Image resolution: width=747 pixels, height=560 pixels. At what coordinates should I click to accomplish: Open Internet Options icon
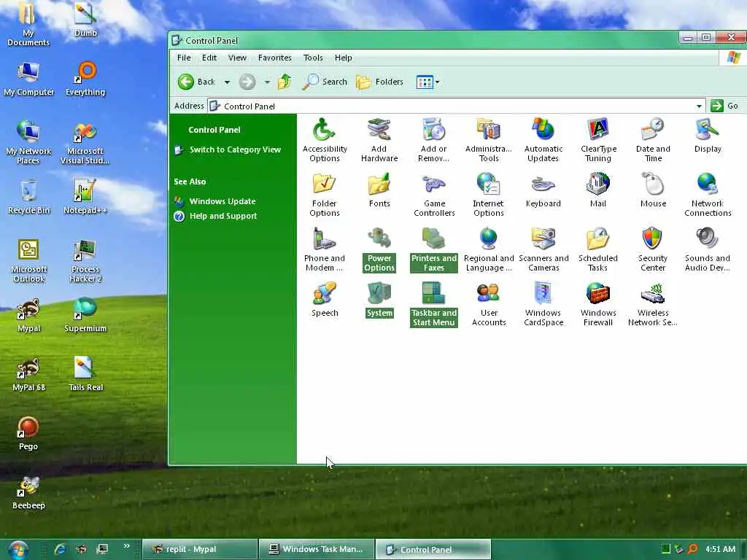tap(488, 195)
